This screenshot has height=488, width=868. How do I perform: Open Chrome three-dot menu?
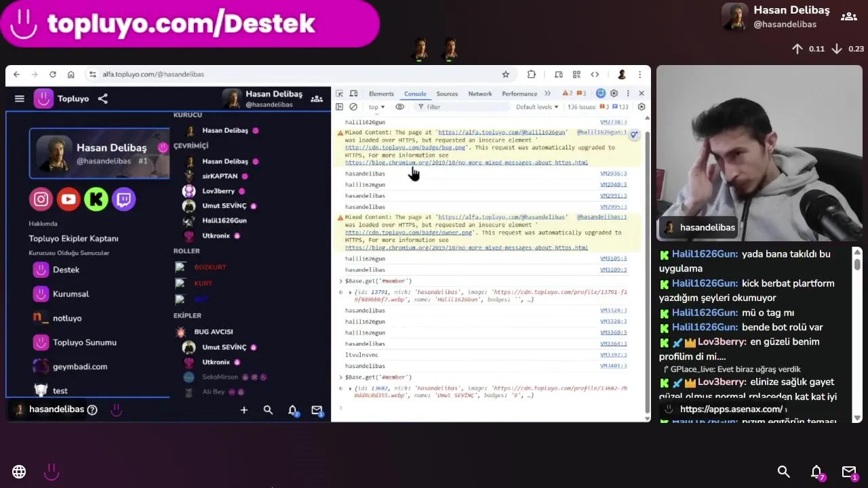click(639, 75)
